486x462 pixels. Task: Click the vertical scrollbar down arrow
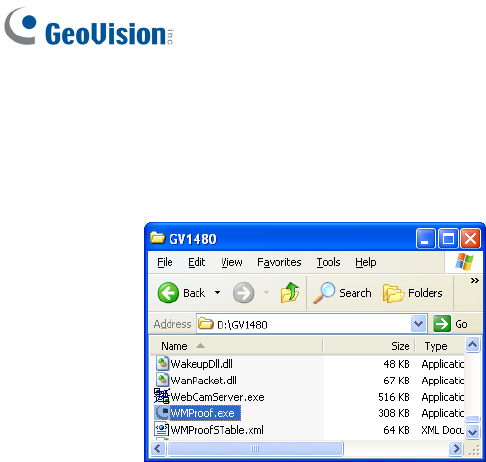pyautogui.click(x=473, y=432)
